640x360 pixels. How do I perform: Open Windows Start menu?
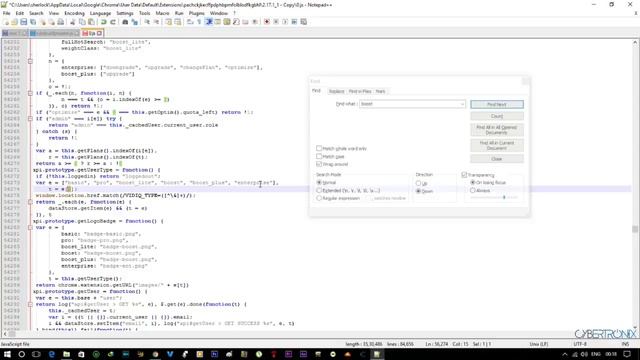point(7,354)
